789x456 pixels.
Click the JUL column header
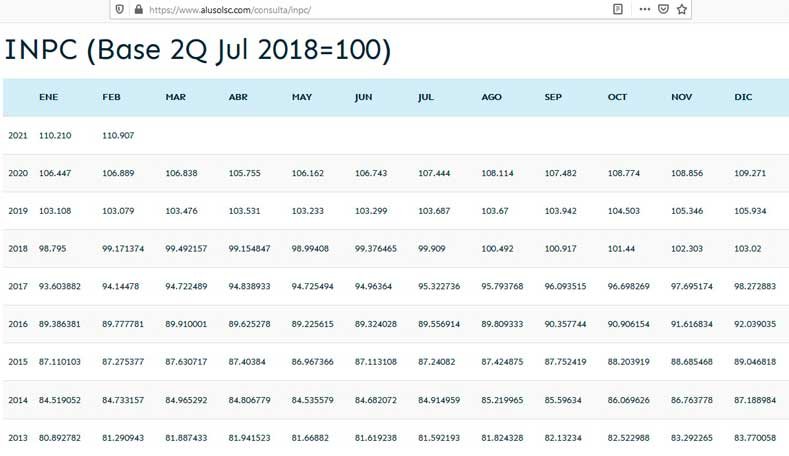(426, 97)
